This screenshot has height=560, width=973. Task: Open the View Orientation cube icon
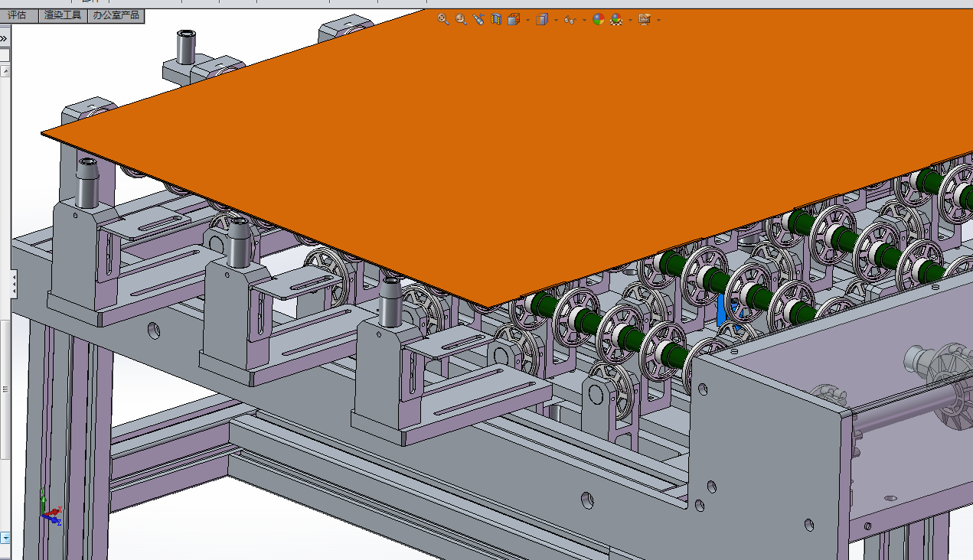pyautogui.click(x=514, y=20)
